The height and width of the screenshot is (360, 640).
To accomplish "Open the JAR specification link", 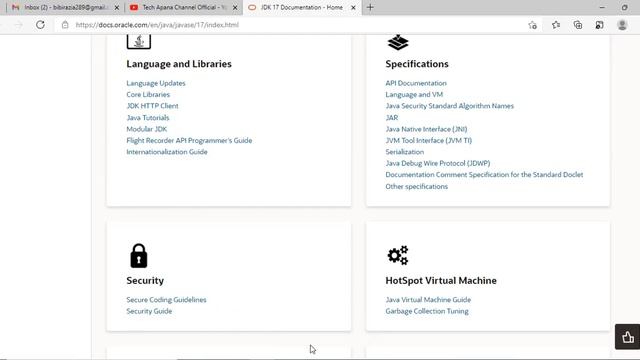I will pyautogui.click(x=392, y=118).
